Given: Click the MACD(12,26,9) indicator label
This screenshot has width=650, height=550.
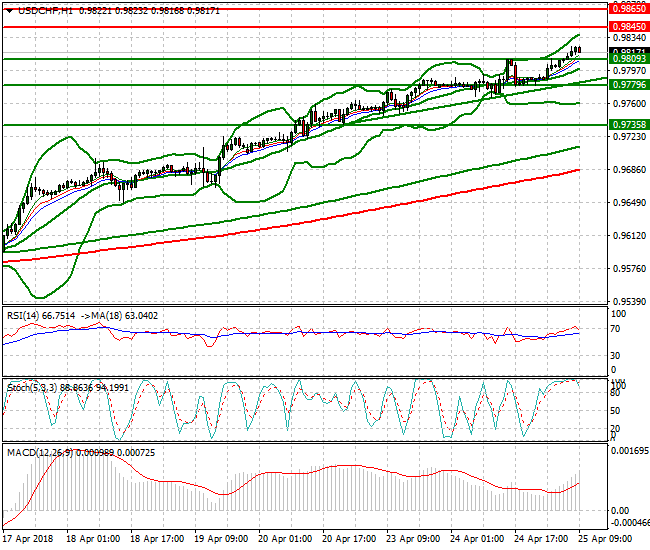Looking at the screenshot, I should [40, 453].
